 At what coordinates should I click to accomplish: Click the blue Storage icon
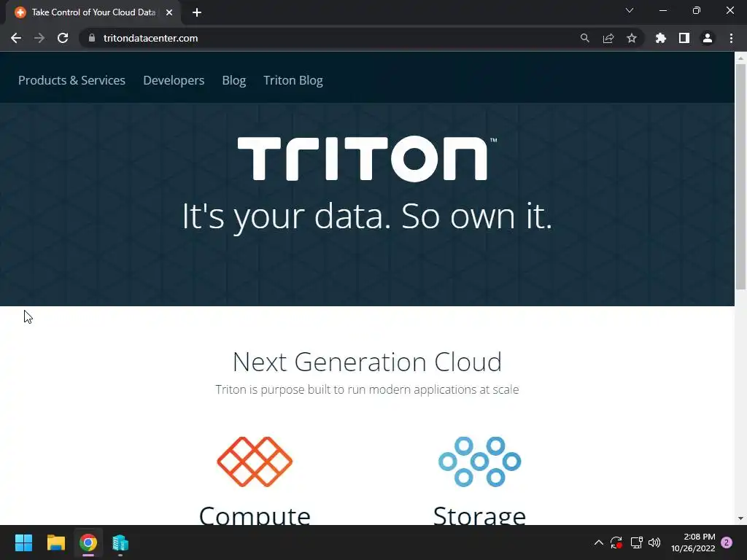point(480,462)
